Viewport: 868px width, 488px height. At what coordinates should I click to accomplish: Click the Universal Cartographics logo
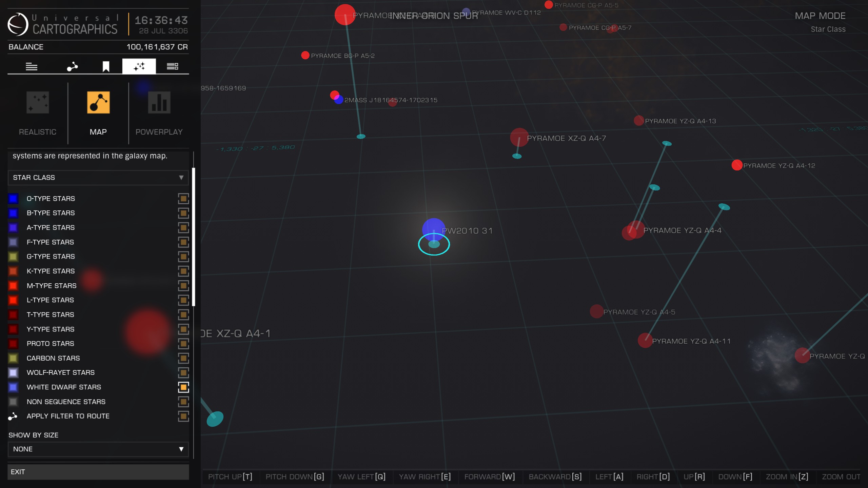click(x=18, y=24)
